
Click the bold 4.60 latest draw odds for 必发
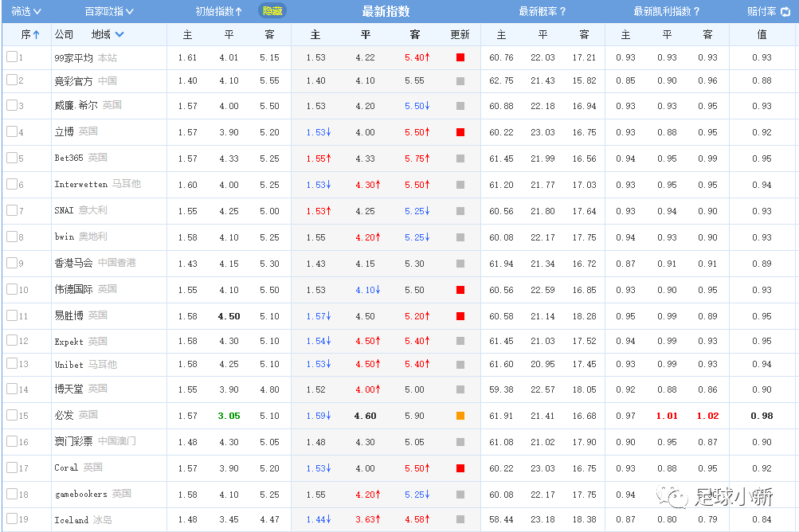[x=366, y=416]
